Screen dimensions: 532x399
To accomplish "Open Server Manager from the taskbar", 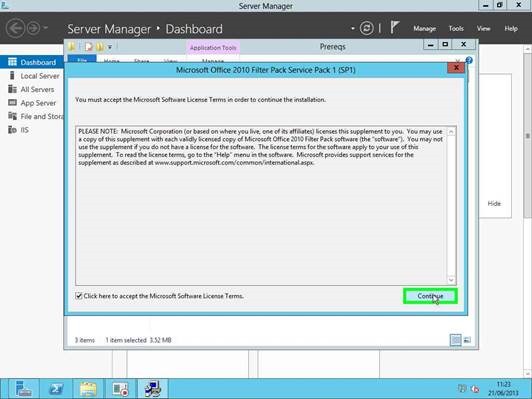I will click(x=23, y=389).
